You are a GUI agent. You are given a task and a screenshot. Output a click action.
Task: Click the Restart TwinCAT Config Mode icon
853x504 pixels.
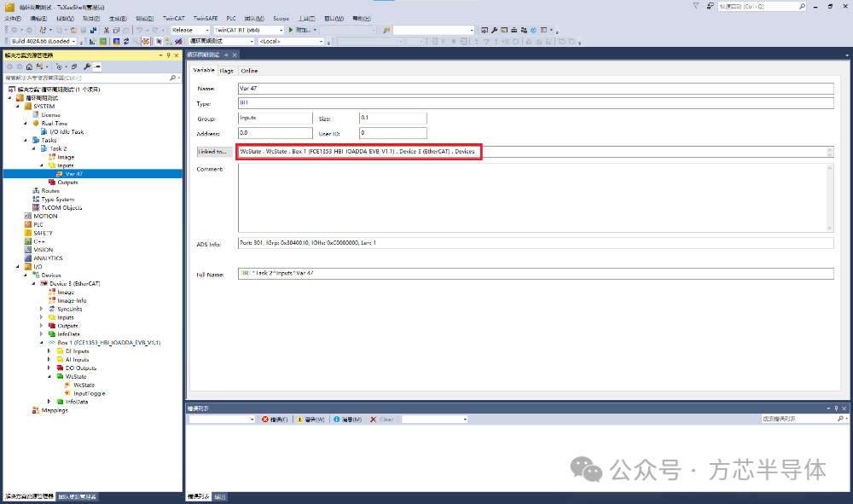[x=116, y=41]
